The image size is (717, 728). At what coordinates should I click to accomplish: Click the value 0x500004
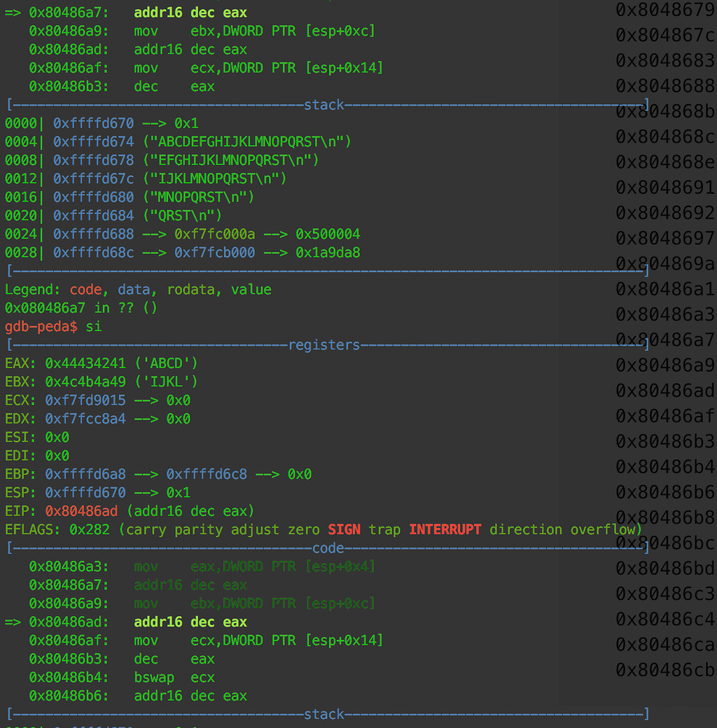click(328, 234)
